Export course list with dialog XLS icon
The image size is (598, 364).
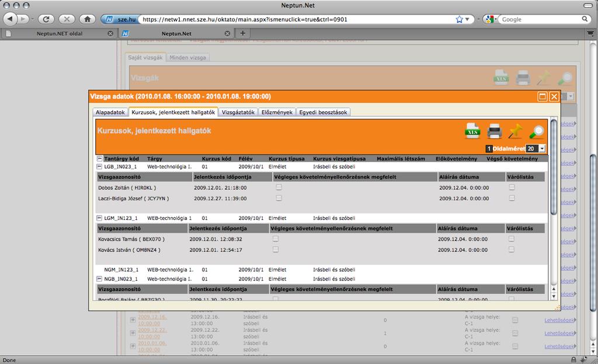472,131
